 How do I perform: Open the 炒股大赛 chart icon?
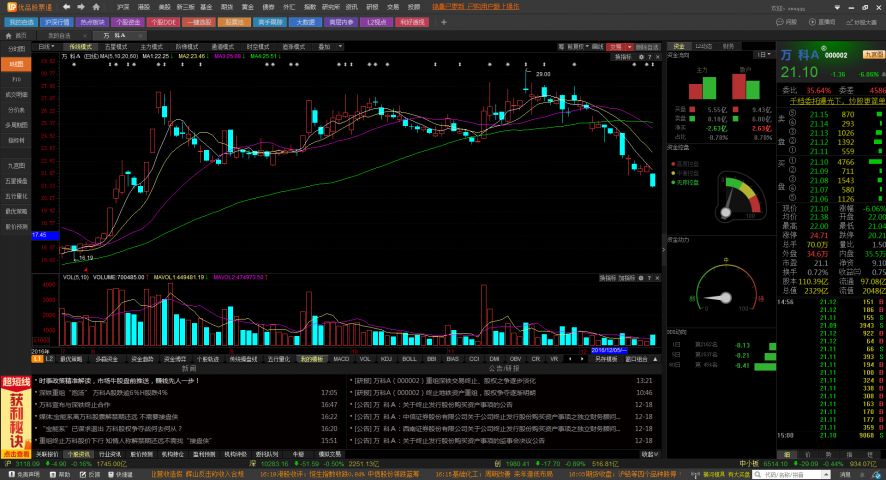pos(849,22)
